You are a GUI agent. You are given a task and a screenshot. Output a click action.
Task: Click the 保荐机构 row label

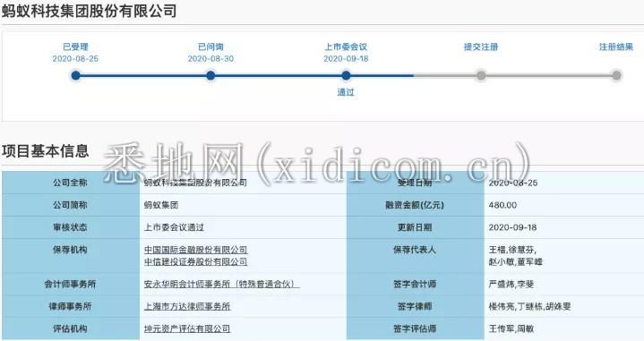pyautogui.click(x=70, y=250)
